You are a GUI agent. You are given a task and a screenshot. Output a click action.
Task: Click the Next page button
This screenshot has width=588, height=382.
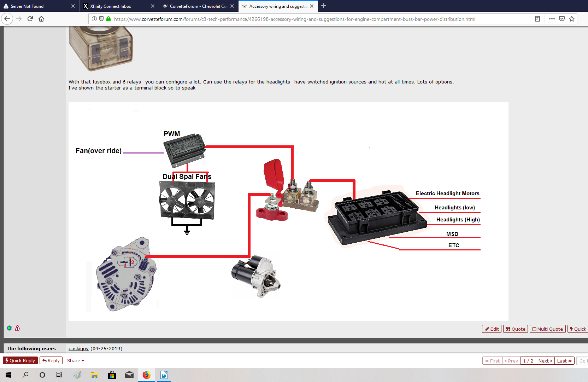(x=545, y=361)
